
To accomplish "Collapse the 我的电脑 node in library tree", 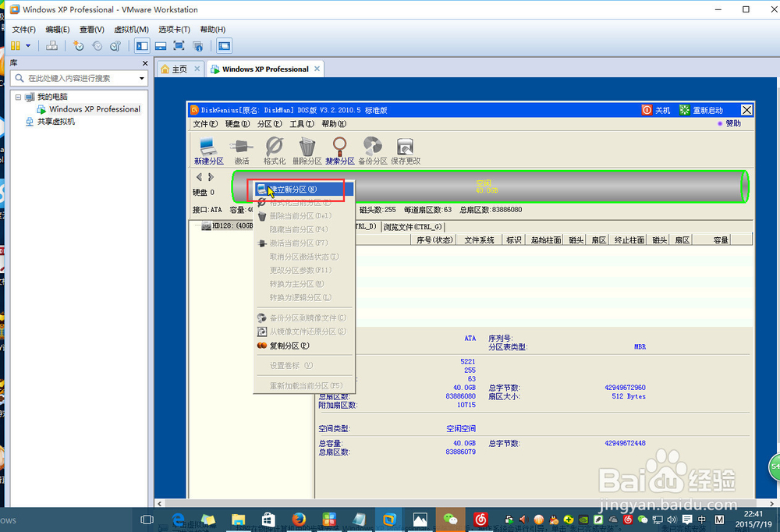I will pos(17,97).
